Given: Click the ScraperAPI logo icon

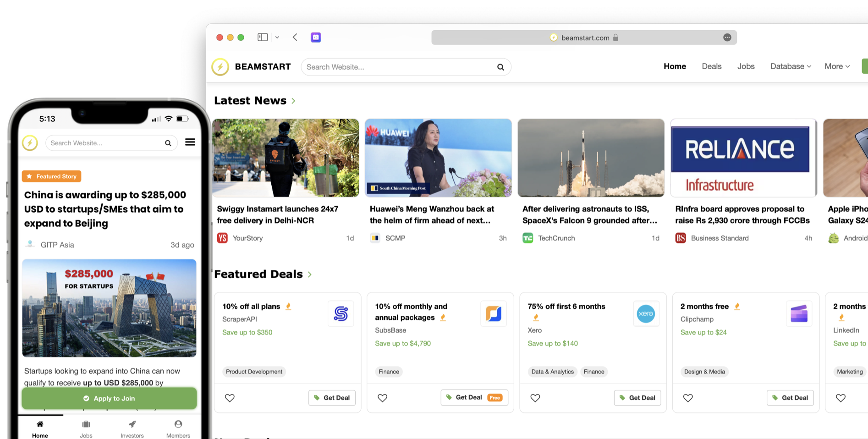Looking at the screenshot, I should click(x=341, y=313).
